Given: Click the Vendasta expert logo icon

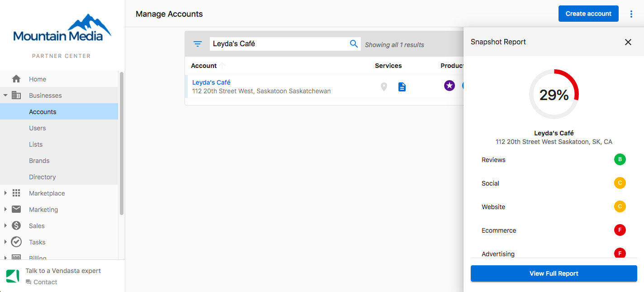Looking at the screenshot, I should 12,276.
